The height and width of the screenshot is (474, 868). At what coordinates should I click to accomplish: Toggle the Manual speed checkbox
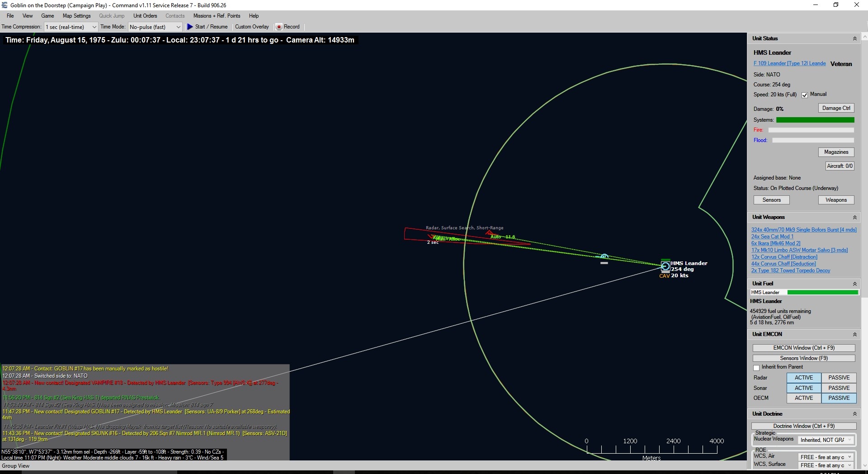point(805,95)
